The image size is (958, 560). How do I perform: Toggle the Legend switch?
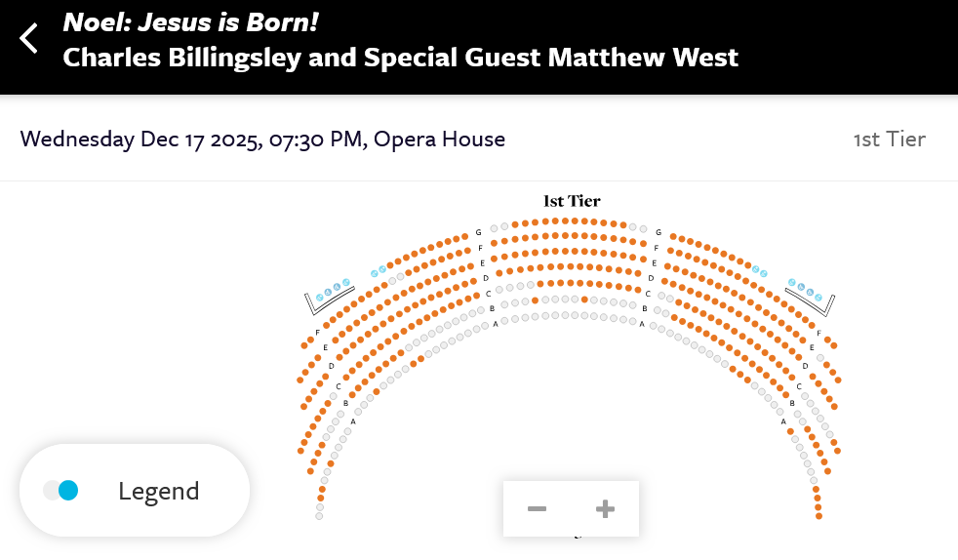pos(60,491)
